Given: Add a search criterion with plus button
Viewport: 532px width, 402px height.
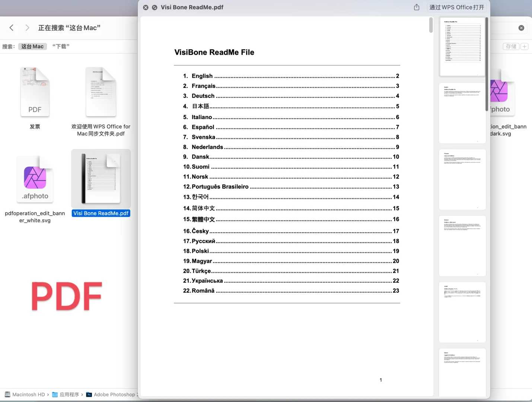Looking at the screenshot, I should (x=525, y=47).
